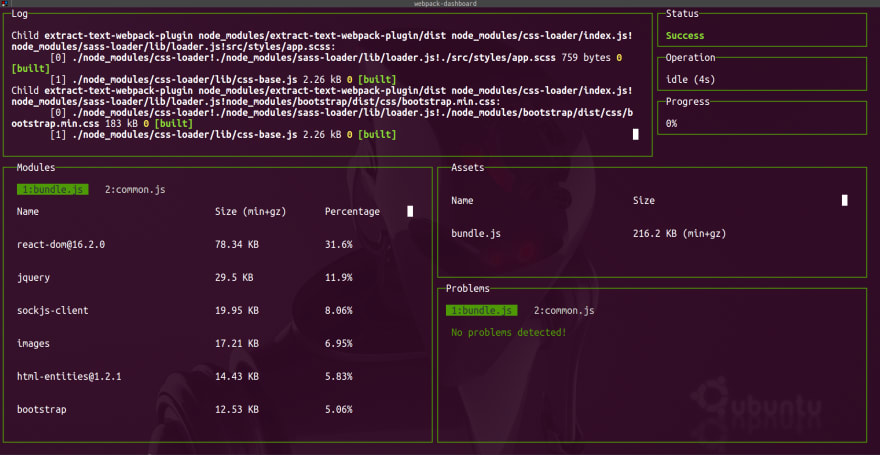Image resolution: width=880 pixels, height=455 pixels.
Task: Click the Operation panel title
Action: click(690, 57)
